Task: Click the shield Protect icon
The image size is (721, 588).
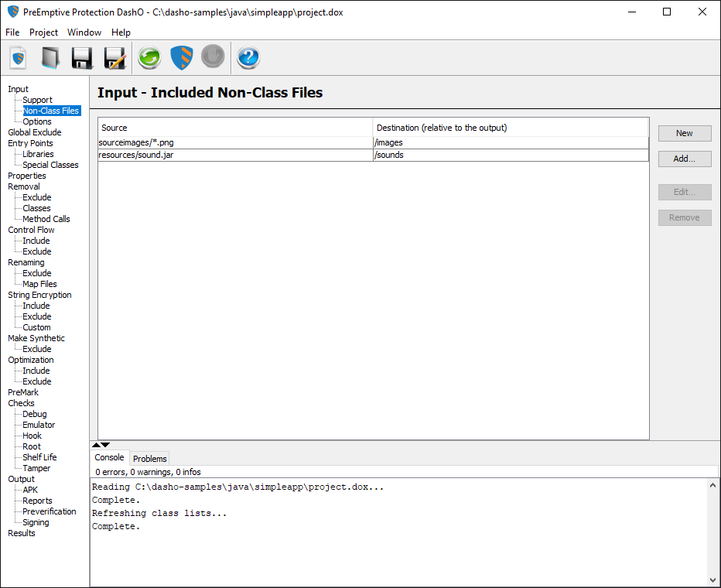Action: pos(182,58)
